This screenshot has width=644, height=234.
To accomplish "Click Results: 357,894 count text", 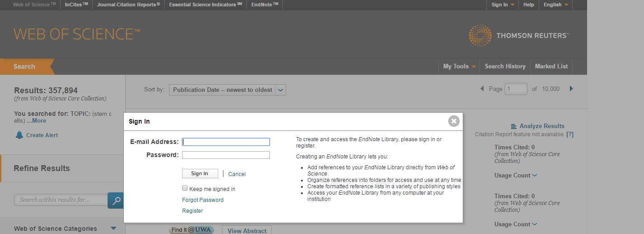I will point(46,91).
